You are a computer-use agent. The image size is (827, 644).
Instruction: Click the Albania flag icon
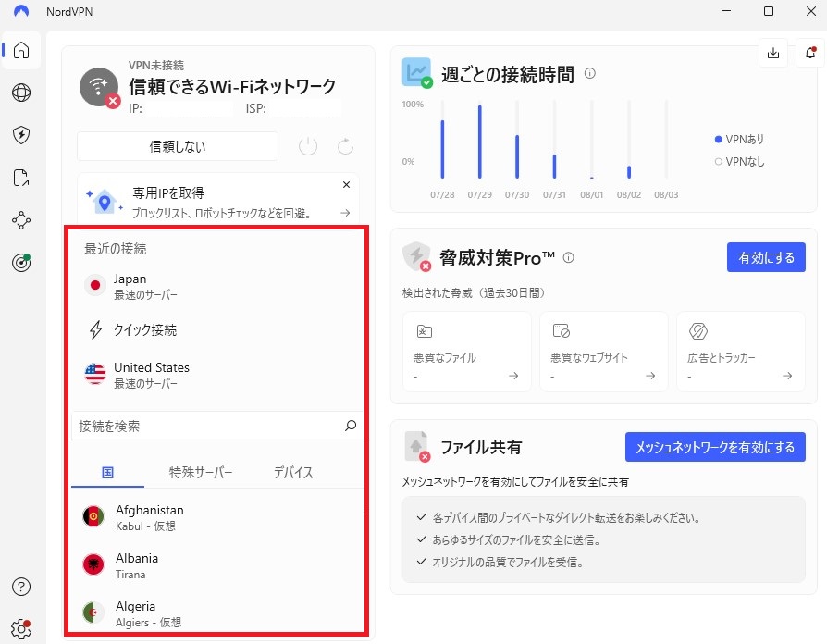coord(93,564)
